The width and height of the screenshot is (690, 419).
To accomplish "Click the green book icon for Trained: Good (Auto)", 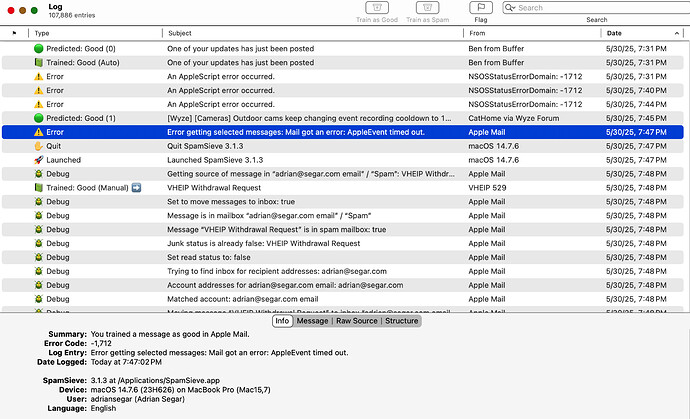I will point(39,62).
